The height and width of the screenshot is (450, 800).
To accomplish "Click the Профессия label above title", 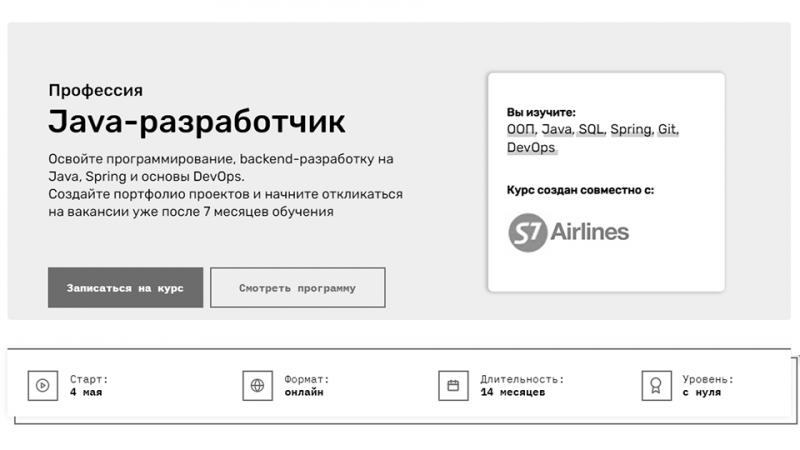I will pos(95,90).
